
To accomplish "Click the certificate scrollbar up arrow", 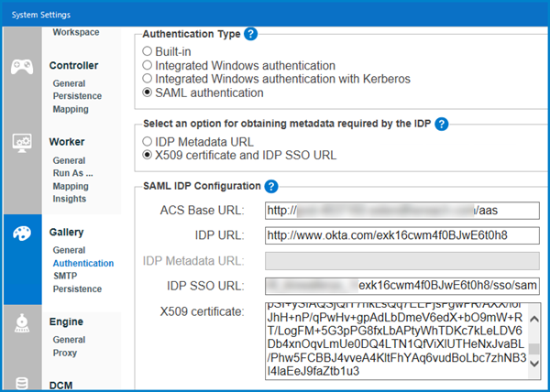I will tap(534, 319).
